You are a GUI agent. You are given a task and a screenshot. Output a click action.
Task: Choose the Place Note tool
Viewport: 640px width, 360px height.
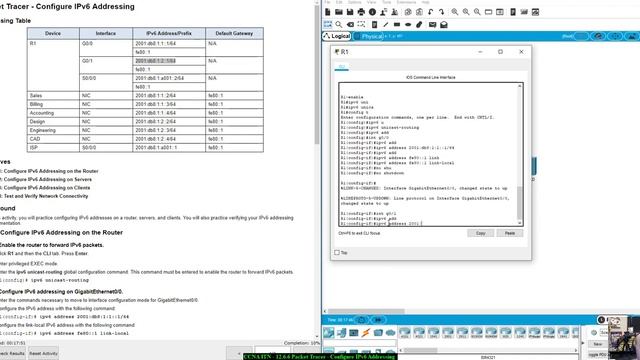click(374, 24)
